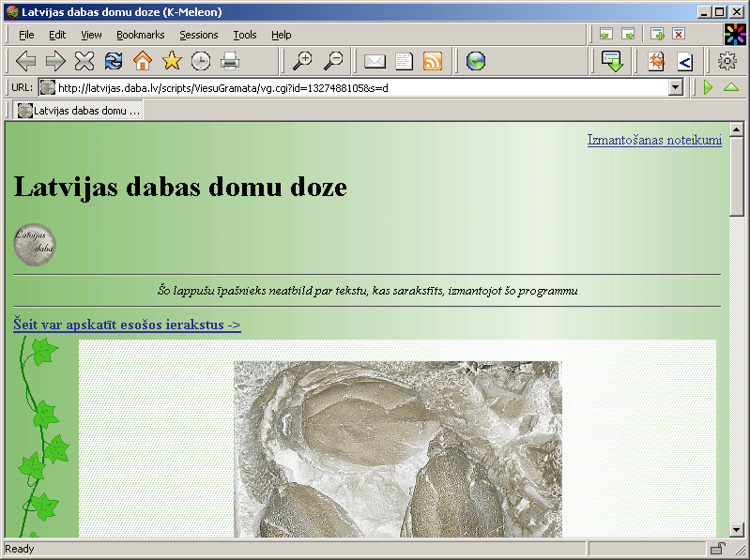Open bookmarks with the star icon
The image size is (750, 560).
(172, 61)
